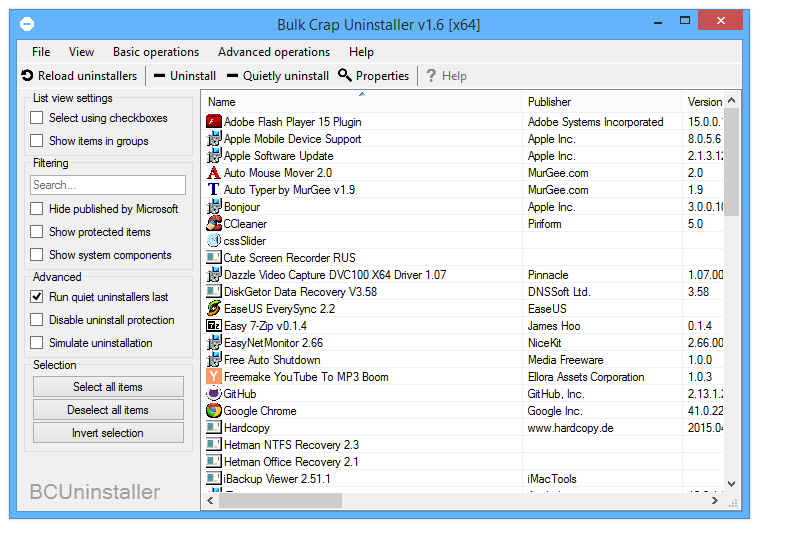The height and width of the screenshot is (533, 786).
Task: Click the vertical scrollbar thumb
Action: [732, 161]
